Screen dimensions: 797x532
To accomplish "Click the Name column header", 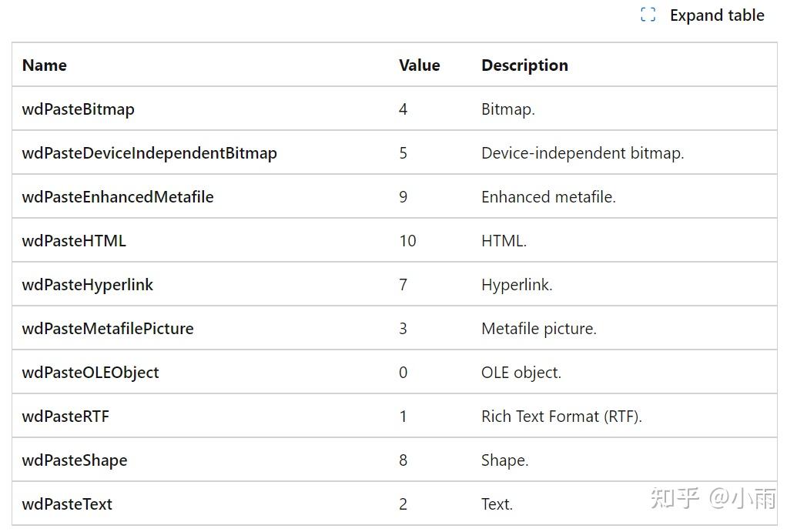I will click(x=44, y=65).
